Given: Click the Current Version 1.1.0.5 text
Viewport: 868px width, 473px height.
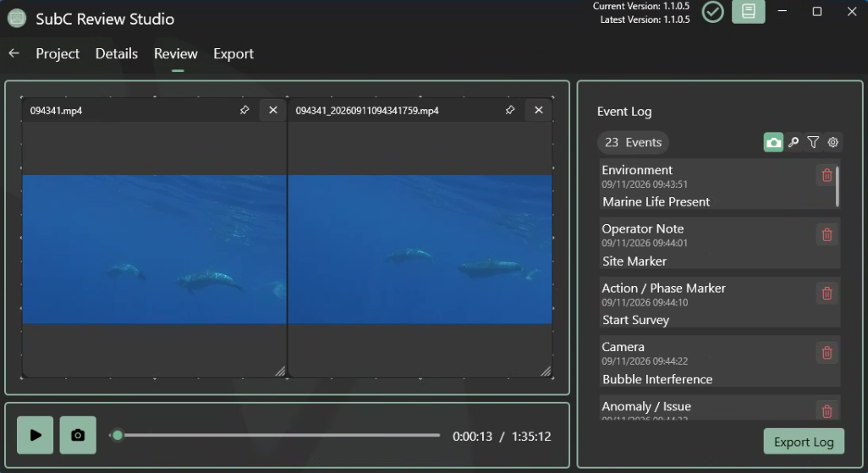Looking at the screenshot, I should [641, 6].
